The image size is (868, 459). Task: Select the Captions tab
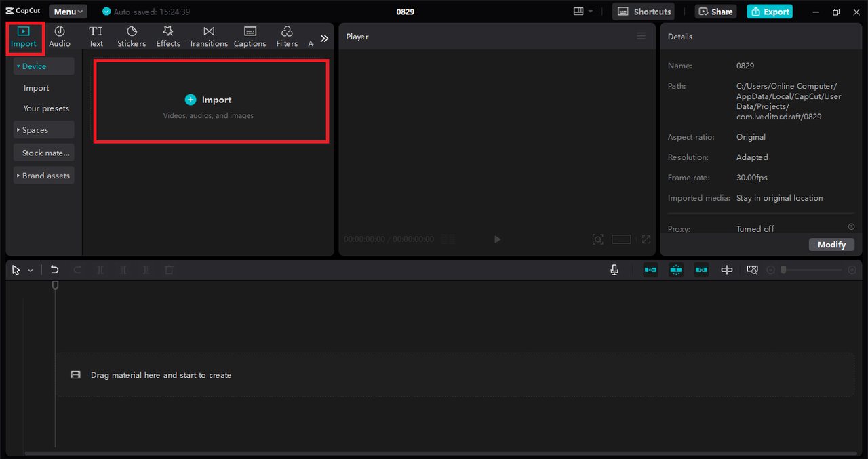pos(250,37)
